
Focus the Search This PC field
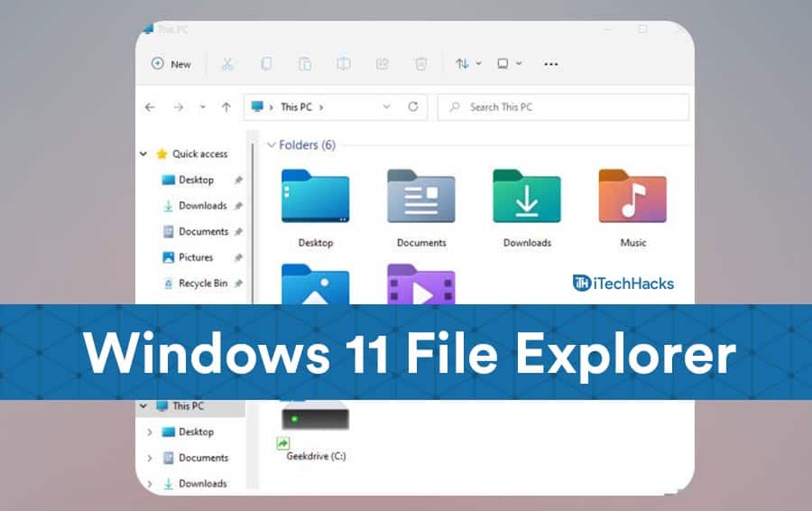click(x=563, y=107)
